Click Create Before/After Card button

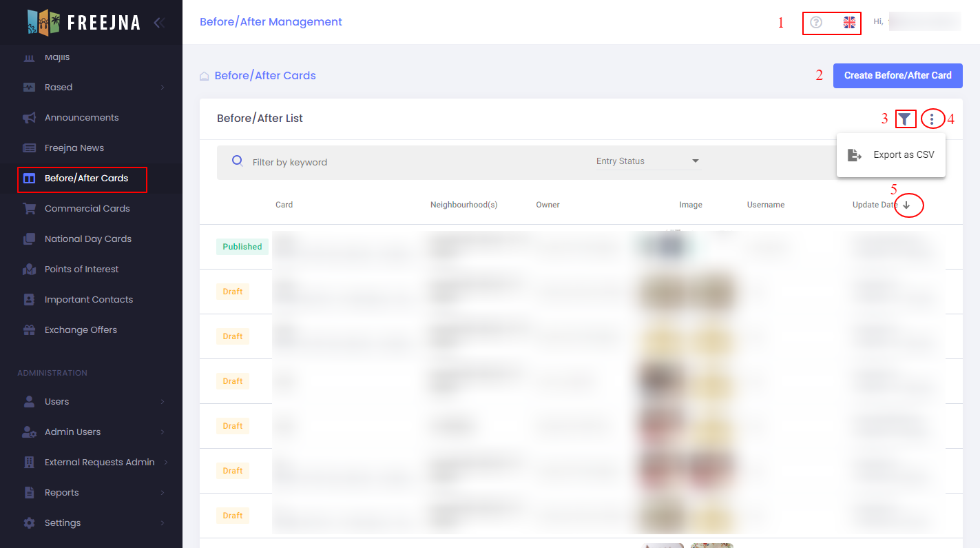click(897, 76)
